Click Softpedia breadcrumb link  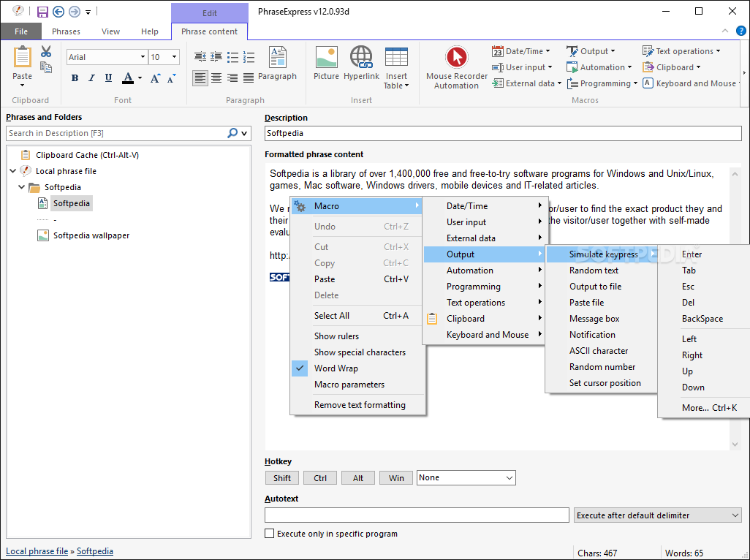tap(95, 551)
